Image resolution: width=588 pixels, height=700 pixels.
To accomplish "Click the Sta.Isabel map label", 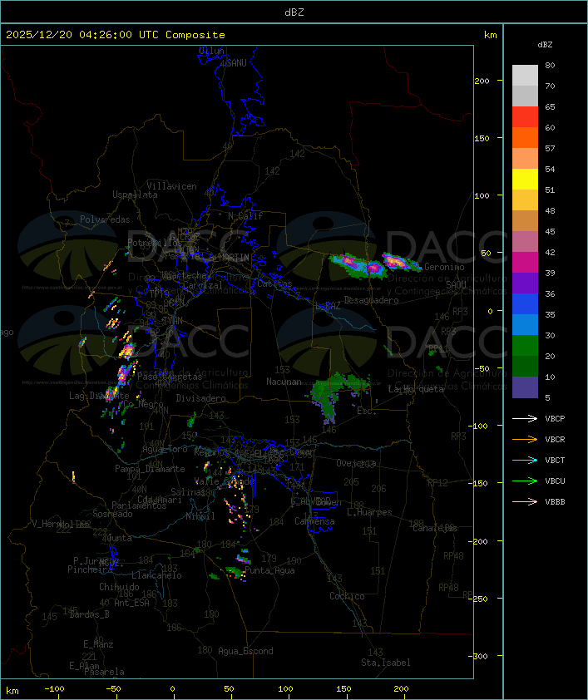I will coord(386,663).
